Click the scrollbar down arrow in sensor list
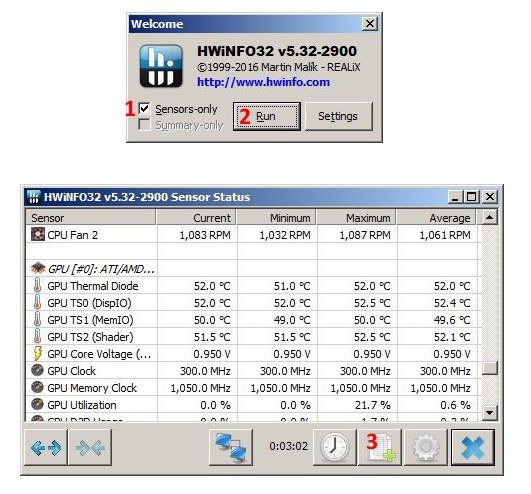 pyautogui.click(x=489, y=413)
